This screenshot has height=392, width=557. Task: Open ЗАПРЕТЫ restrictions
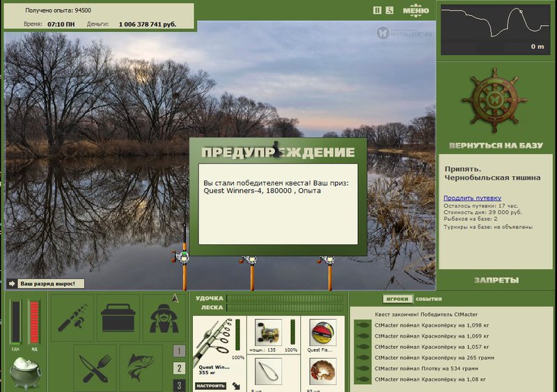point(496,280)
